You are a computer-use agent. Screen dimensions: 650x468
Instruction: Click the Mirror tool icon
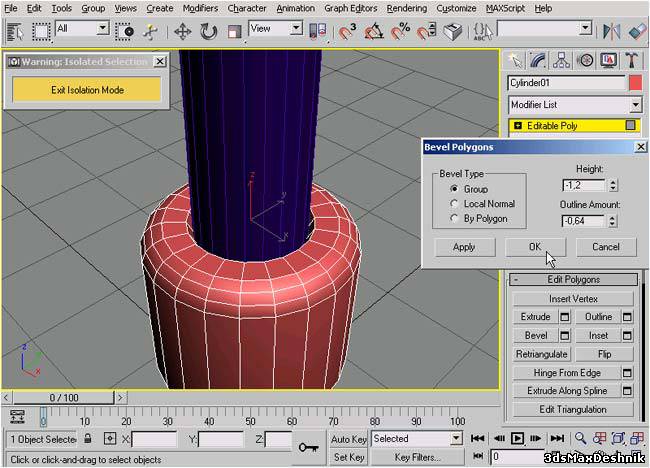[x=611, y=32]
